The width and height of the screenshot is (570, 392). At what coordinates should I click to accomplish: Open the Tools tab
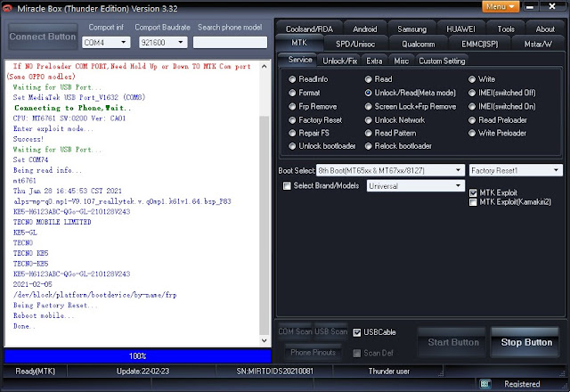[x=506, y=29]
